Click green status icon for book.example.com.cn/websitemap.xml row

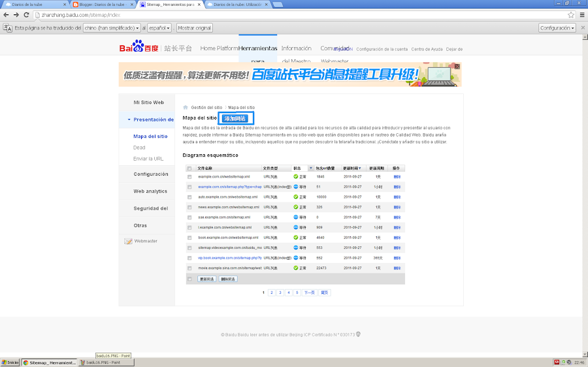pyautogui.click(x=295, y=237)
